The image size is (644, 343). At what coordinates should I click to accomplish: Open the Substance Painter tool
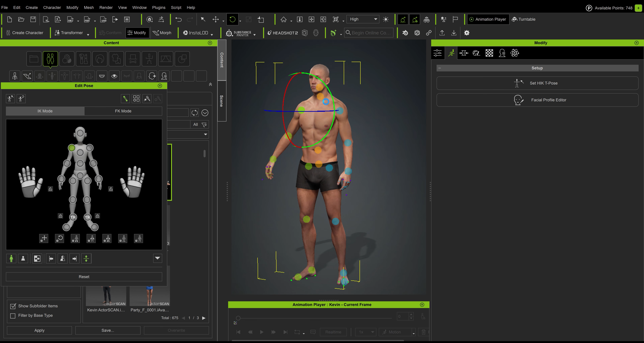coord(239,33)
